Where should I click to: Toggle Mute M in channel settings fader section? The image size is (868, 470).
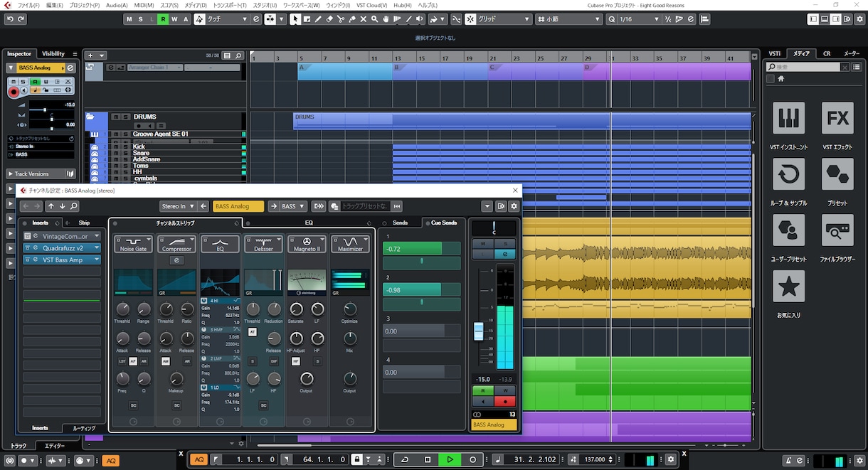pos(483,244)
